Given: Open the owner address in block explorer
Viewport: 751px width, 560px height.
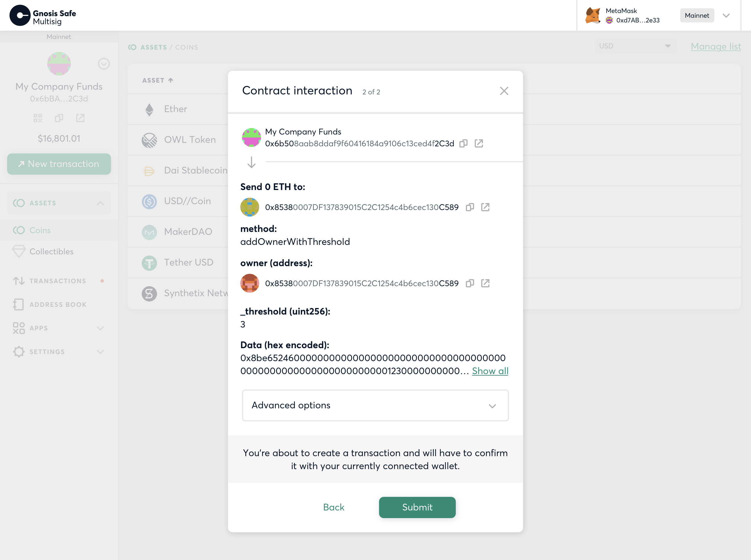Looking at the screenshot, I should pyautogui.click(x=485, y=283).
